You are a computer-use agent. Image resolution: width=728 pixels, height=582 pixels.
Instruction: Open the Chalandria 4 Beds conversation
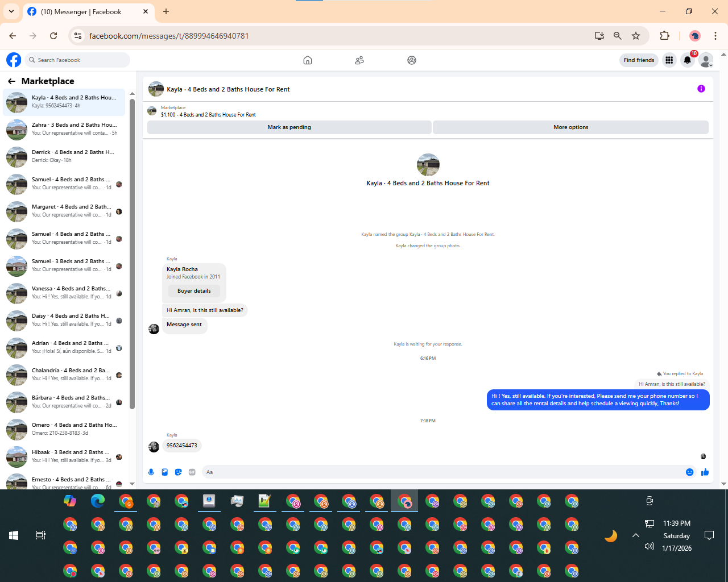tap(64, 375)
